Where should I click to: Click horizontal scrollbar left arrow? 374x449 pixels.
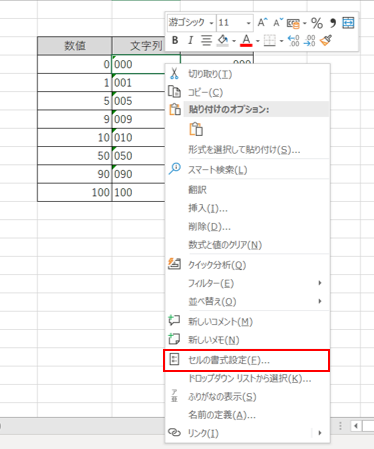point(356,426)
